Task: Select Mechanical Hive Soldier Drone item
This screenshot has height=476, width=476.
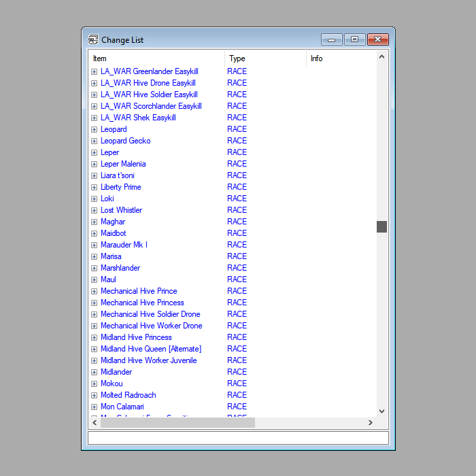Action: point(150,314)
